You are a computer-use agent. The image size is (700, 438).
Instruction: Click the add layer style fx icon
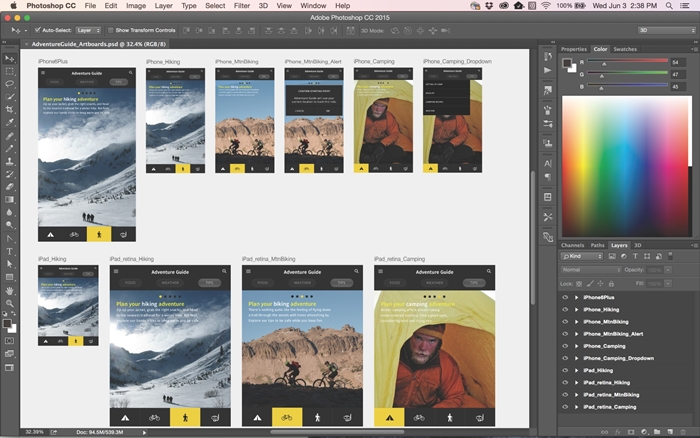coord(618,432)
